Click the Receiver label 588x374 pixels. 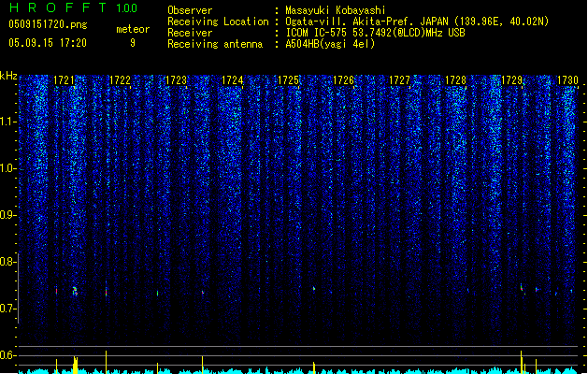190,33
